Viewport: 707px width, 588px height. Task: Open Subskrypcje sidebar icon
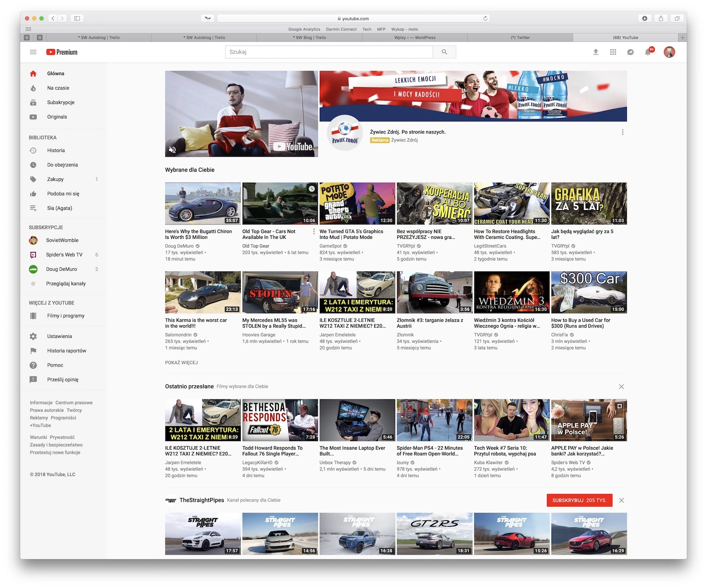click(33, 103)
